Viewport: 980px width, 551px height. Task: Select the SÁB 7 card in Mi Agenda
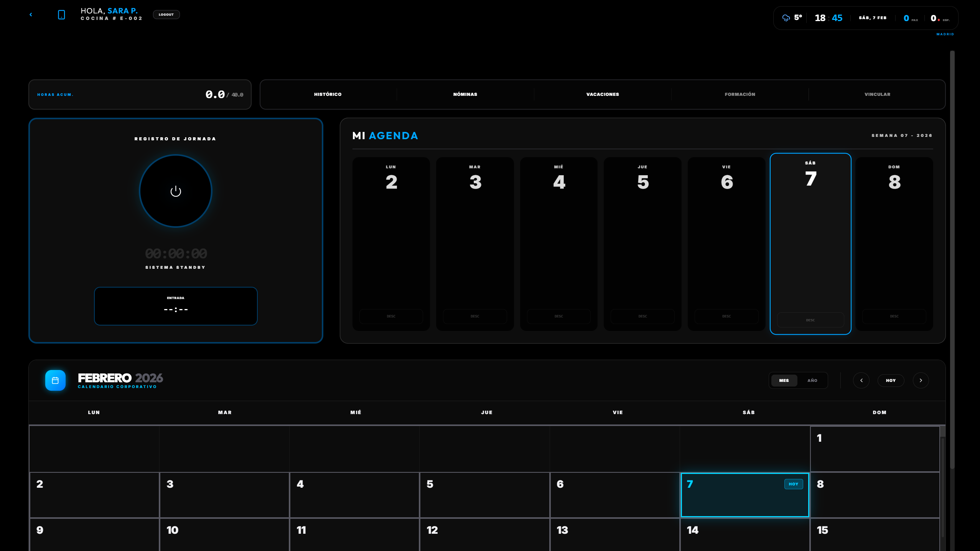(810, 243)
